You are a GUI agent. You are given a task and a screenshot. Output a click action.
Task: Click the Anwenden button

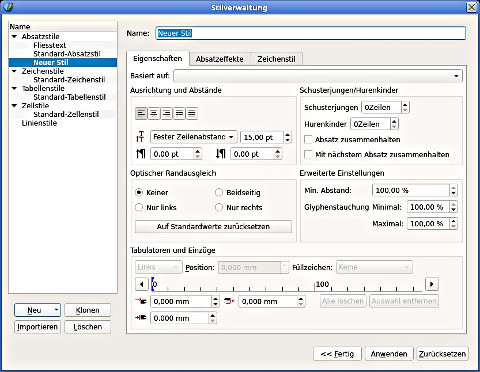click(x=389, y=354)
